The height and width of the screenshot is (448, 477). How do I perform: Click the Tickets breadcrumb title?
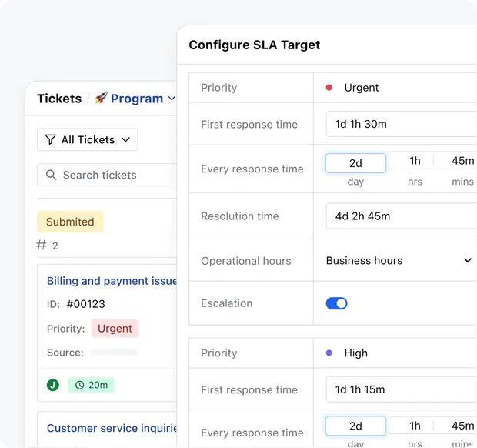pos(59,99)
